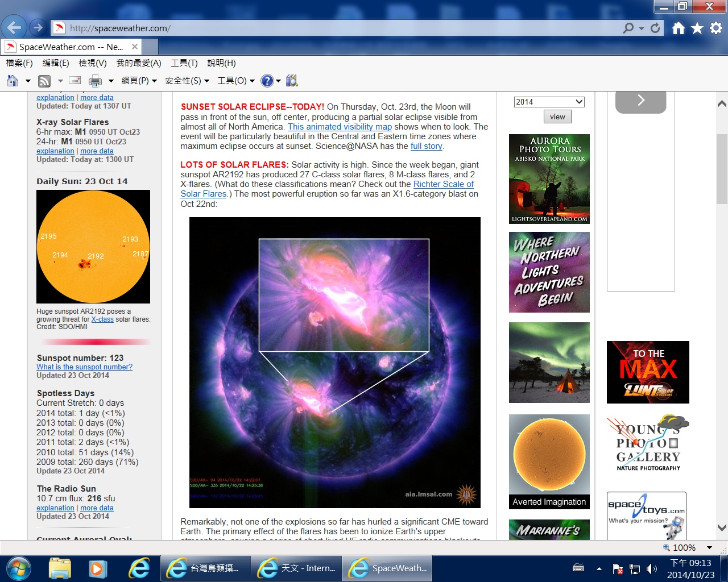Click the taskbar clock 下午 09:13
This screenshot has height=582, width=728.
(x=690, y=563)
